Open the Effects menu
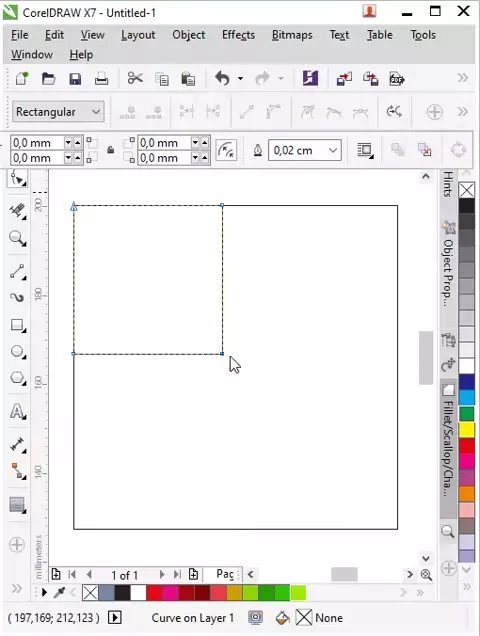This screenshot has width=480, height=636. [x=238, y=35]
